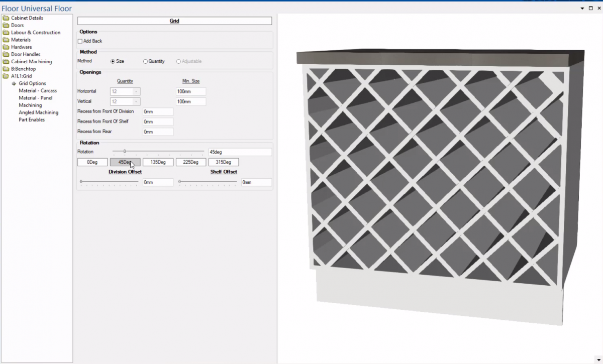The image size is (603, 364).
Task: Click the Door Handles folder icon
Action: pyautogui.click(x=6, y=54)
